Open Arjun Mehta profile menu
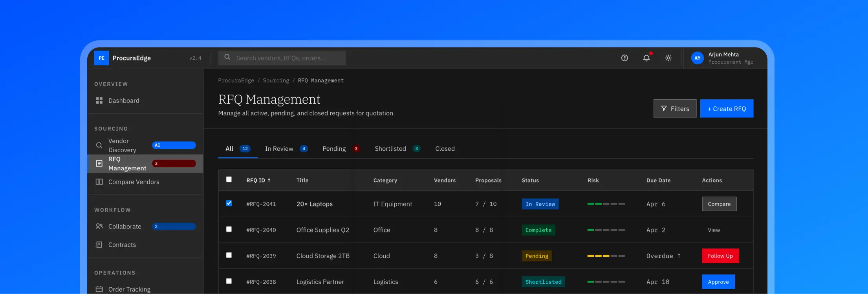Viewport: 868px width, 294px height. coord(723,58)
